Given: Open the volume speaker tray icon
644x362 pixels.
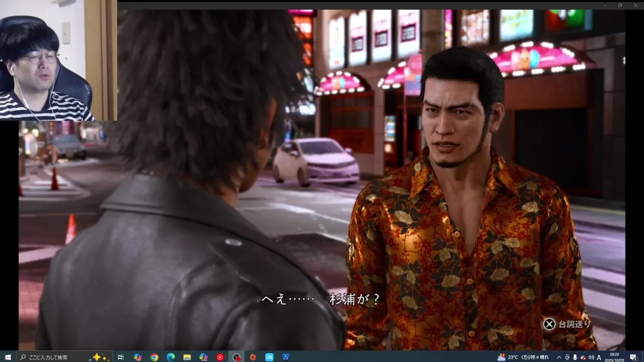Looking at the screenshot, I should (591, 357).
